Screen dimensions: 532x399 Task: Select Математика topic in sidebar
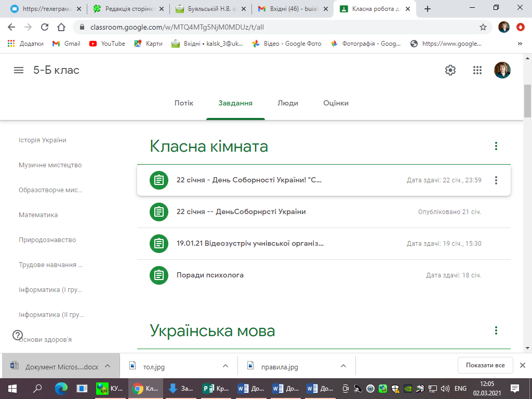click(x=38, y=215)
